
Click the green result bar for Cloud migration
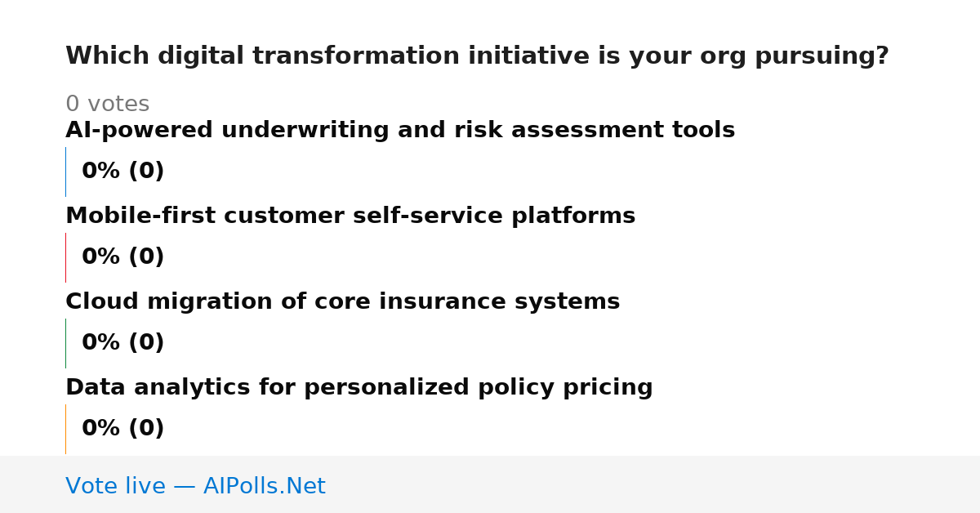(65, 343)
